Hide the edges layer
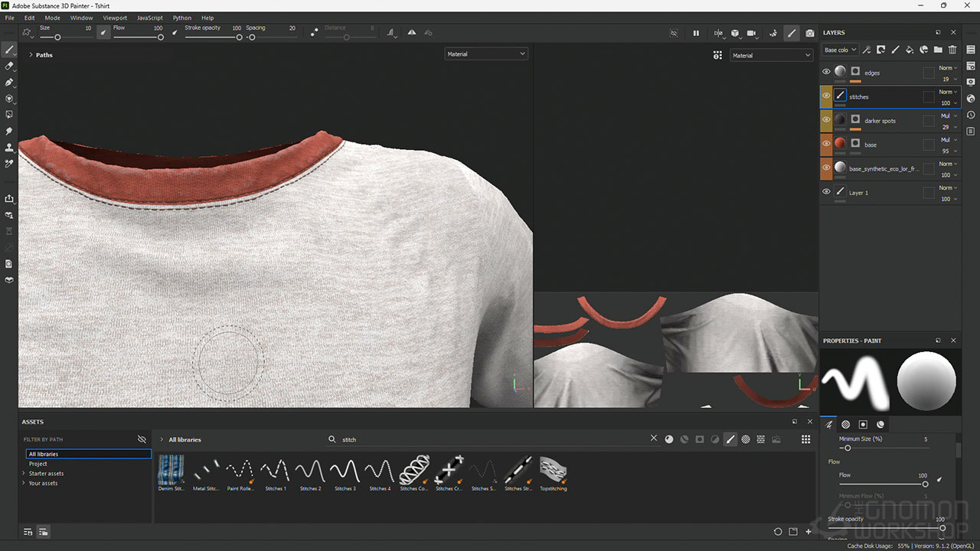This screenshot has height=551, width=980. [826, 72]
